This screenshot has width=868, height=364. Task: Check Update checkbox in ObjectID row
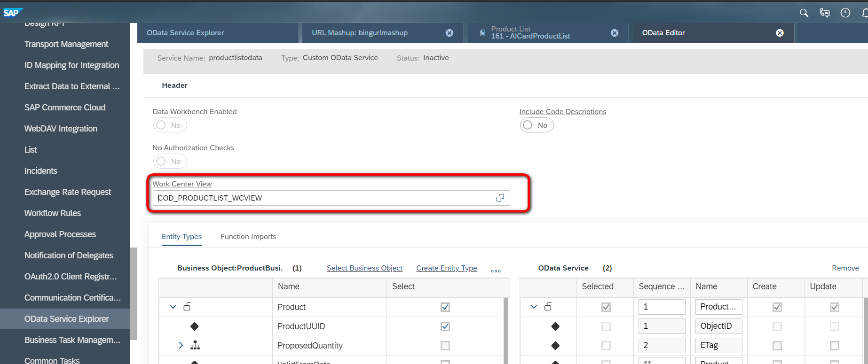pos(835,326)
